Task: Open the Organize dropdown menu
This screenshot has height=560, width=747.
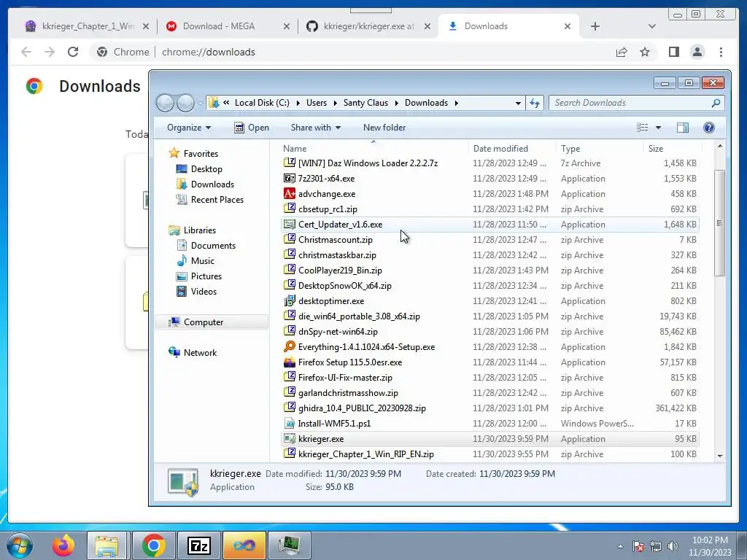Action: tap(189, 128)
